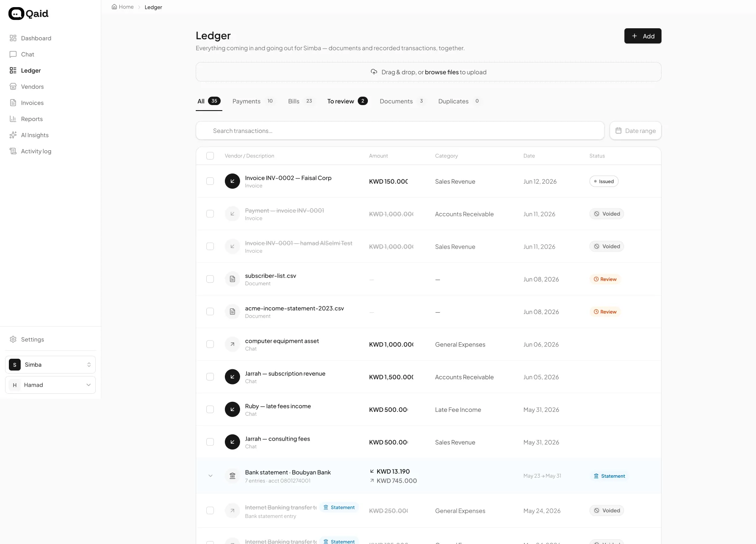This screenshot has height=544, width=756.
Task: Click Ledger icon in sidebar
Action: point(13,70)
